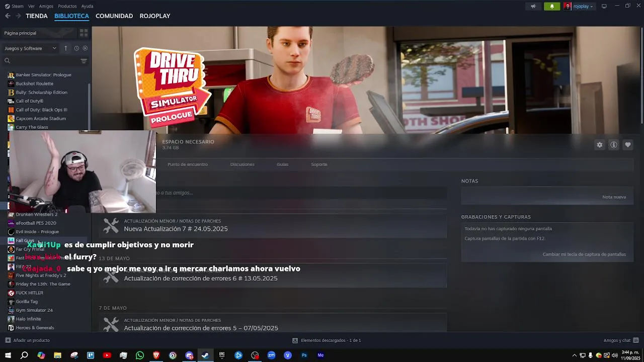Open the Friends and chat icon
Viewport: 644px width, 362px height.
[636, 340]
